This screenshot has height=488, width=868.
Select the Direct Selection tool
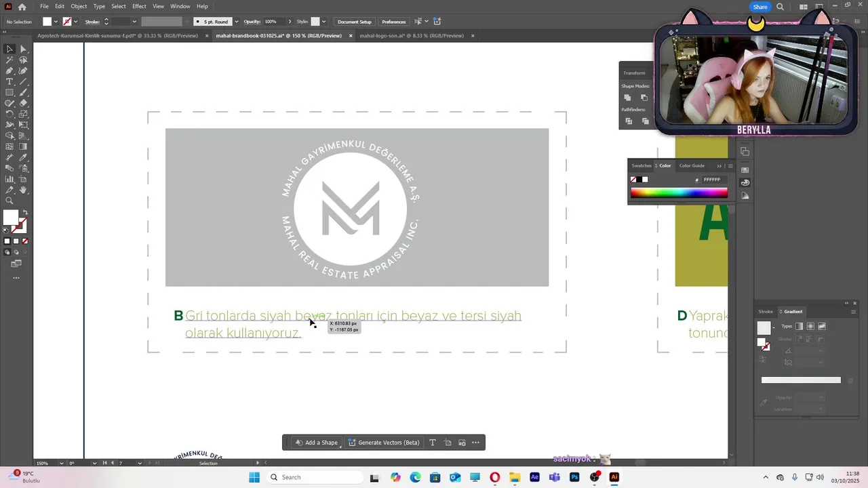point(23,49)
